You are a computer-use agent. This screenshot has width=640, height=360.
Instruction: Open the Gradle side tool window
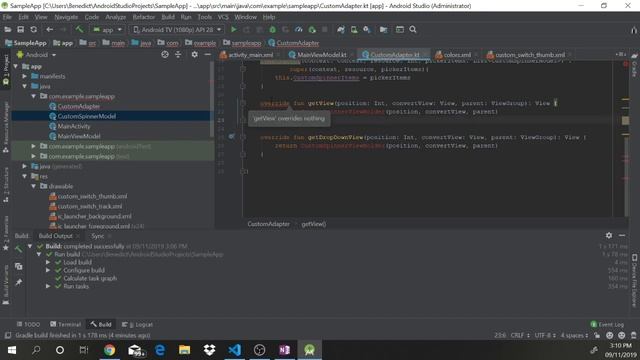click(634, 65)
